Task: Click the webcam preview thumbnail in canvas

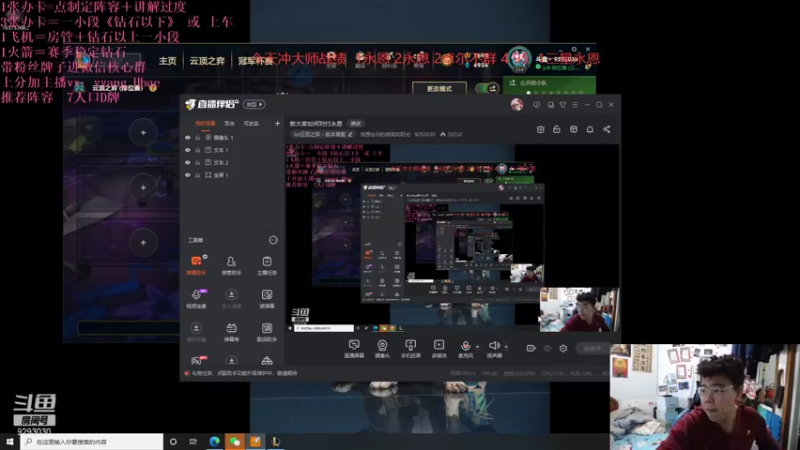Action: (x=580, y=310)
